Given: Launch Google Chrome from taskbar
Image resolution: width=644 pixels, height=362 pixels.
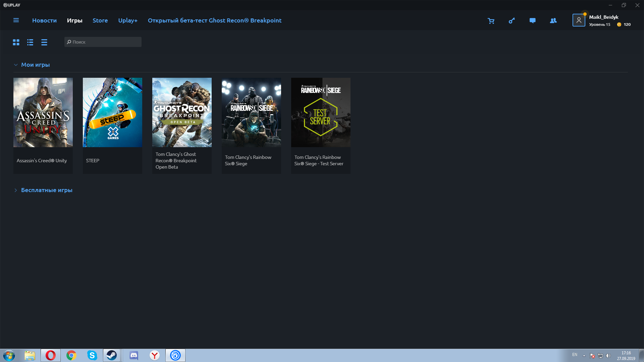Looking at the screenshot, I should [71, 355].
